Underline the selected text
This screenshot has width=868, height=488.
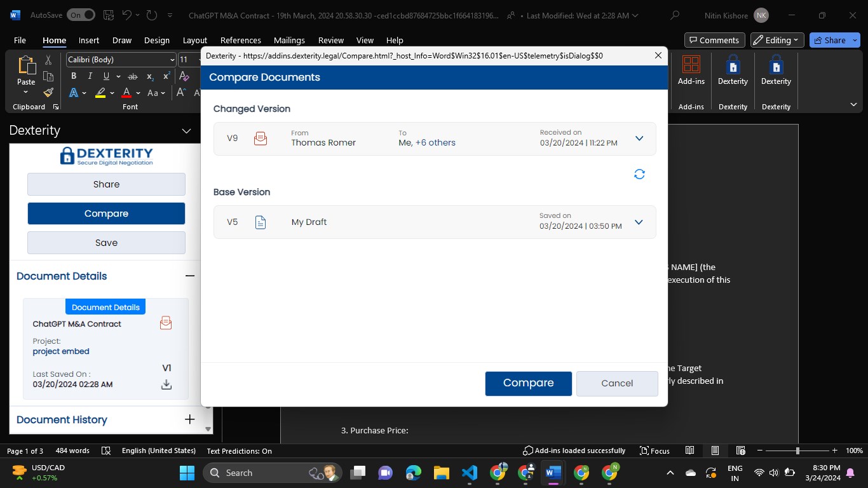click(x=106, y=76)
